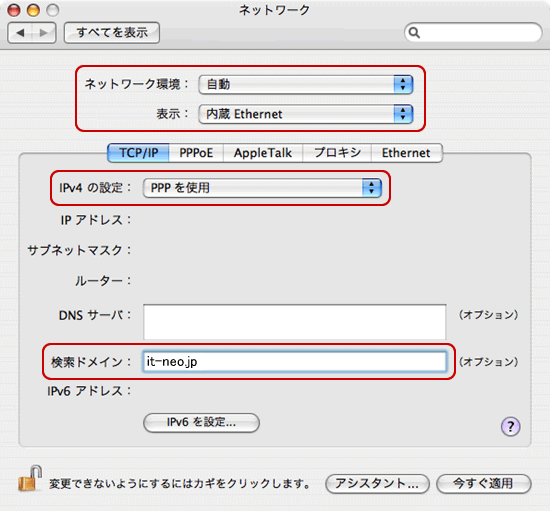Switch to the AppleTalk tab
This screenshot has height=511, width=550.
pos(263,153)
